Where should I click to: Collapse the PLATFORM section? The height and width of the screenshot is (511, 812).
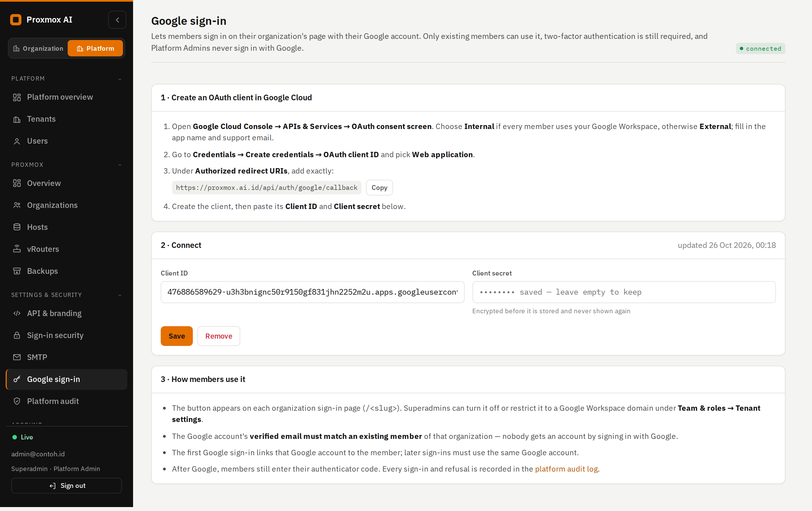(120, 79)
